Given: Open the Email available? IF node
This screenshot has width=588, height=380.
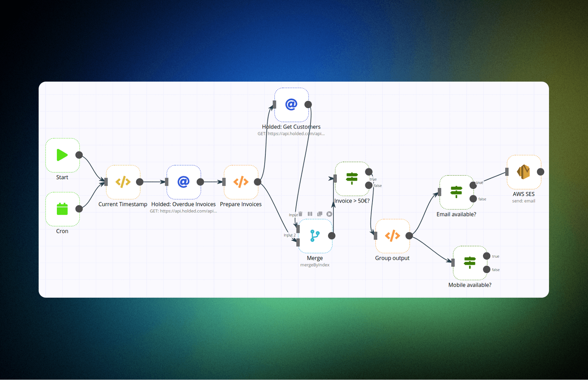Looking at the screenshot, I should (x=457, y=192).
